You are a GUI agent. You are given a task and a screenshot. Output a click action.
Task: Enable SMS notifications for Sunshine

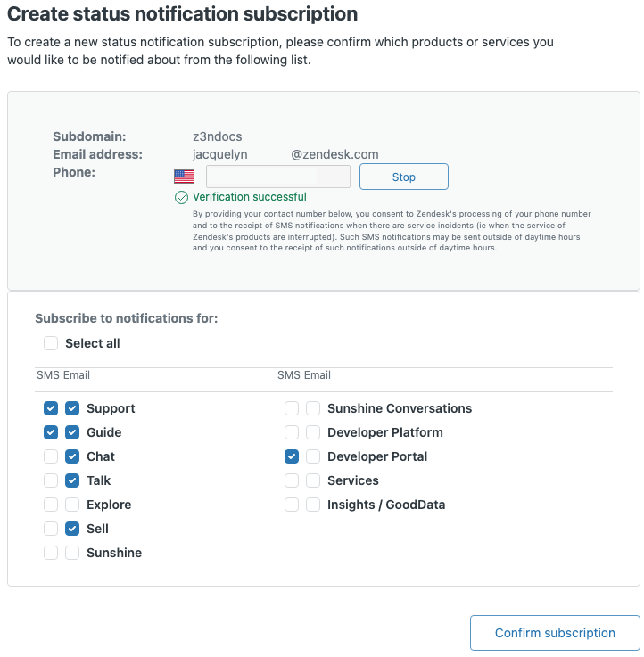pos(51,553)
